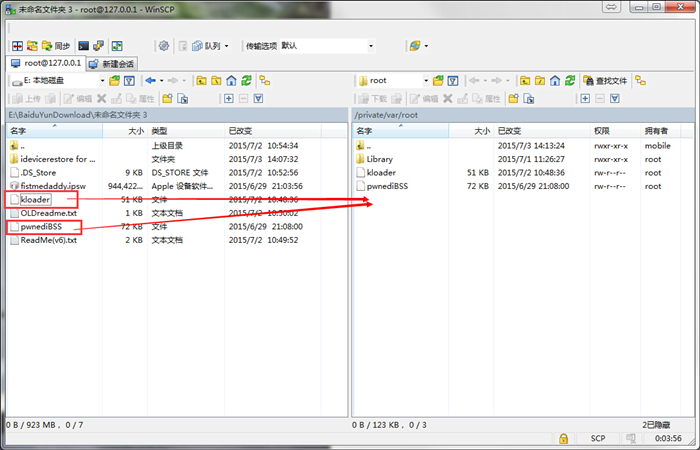
Task: Click the lock icon in status bar
Action: pyautogui.click(x=563, y=438)
